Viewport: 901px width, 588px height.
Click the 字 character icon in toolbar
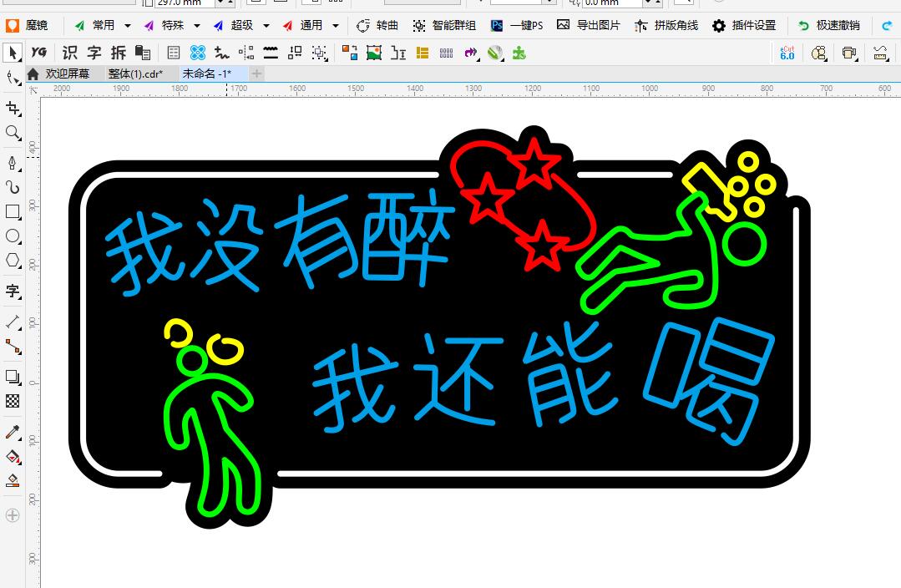(x=94, y=53)
